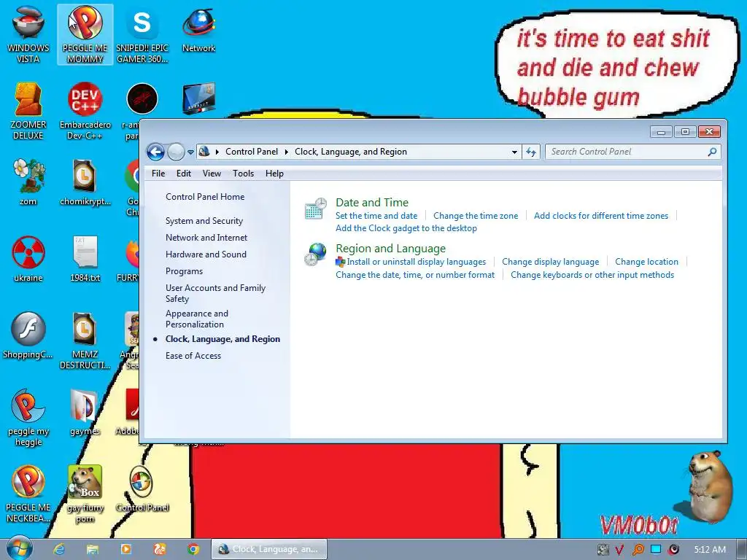Image resolution: width=747 pixels, height=560 pixels.
Task: Open User Accounts and Family Safety
Action: click(215, 293)
